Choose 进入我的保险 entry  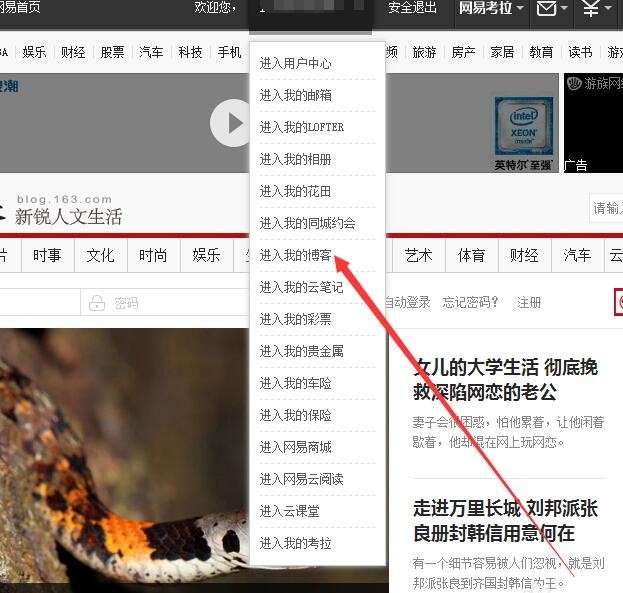[x=295, y=415]
